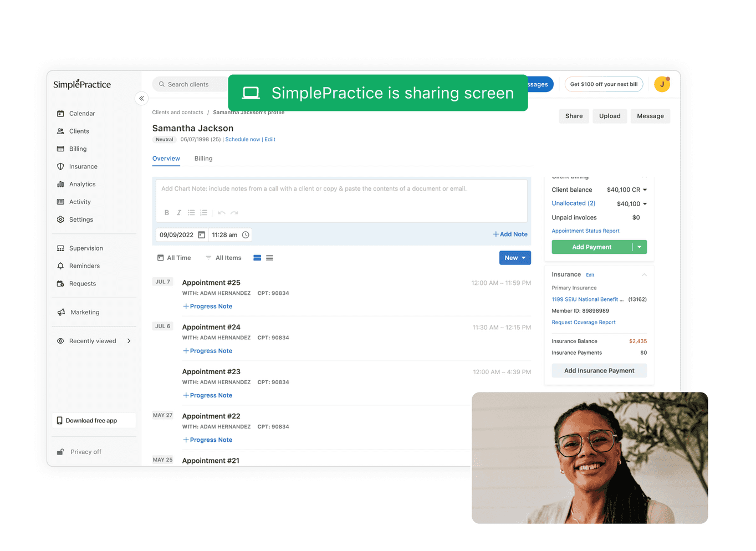Image resolution: width=756 pixels, height=551 pixels.
Task: Collapse the sidebar with double-chevron button
Action: pos(141,98)
